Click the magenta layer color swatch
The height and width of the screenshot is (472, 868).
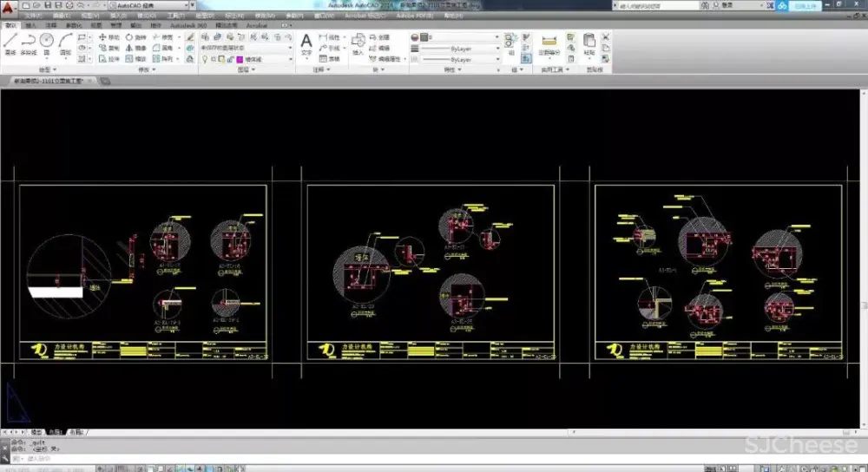(x=238, y=60)
